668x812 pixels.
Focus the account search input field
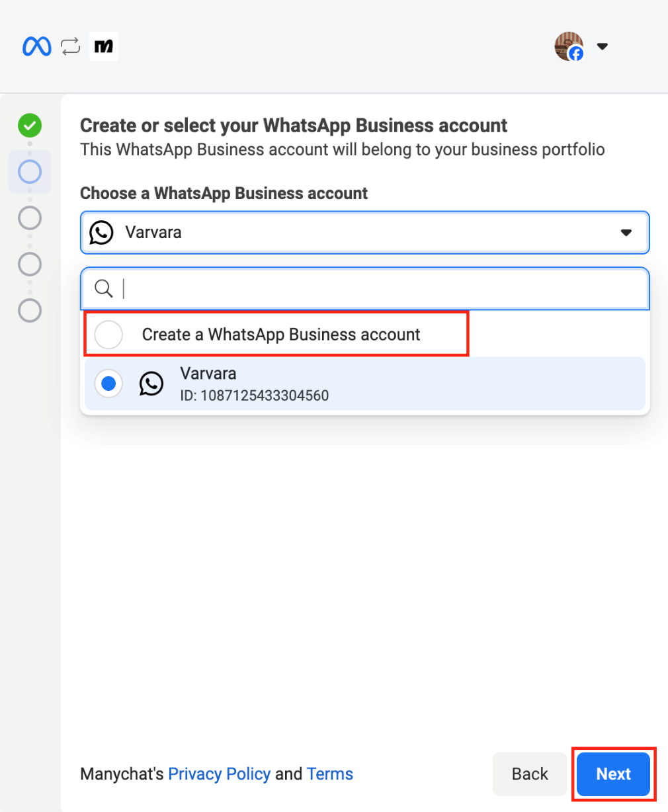(384, 288)
